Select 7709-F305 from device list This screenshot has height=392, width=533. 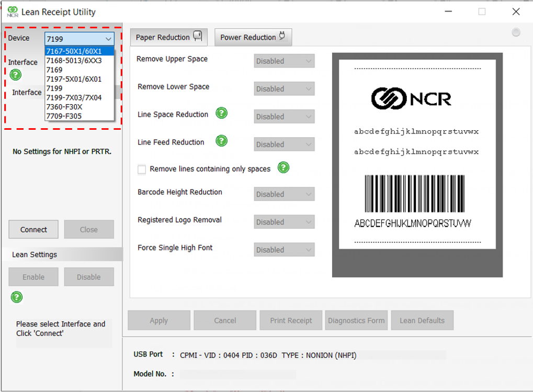80,116
